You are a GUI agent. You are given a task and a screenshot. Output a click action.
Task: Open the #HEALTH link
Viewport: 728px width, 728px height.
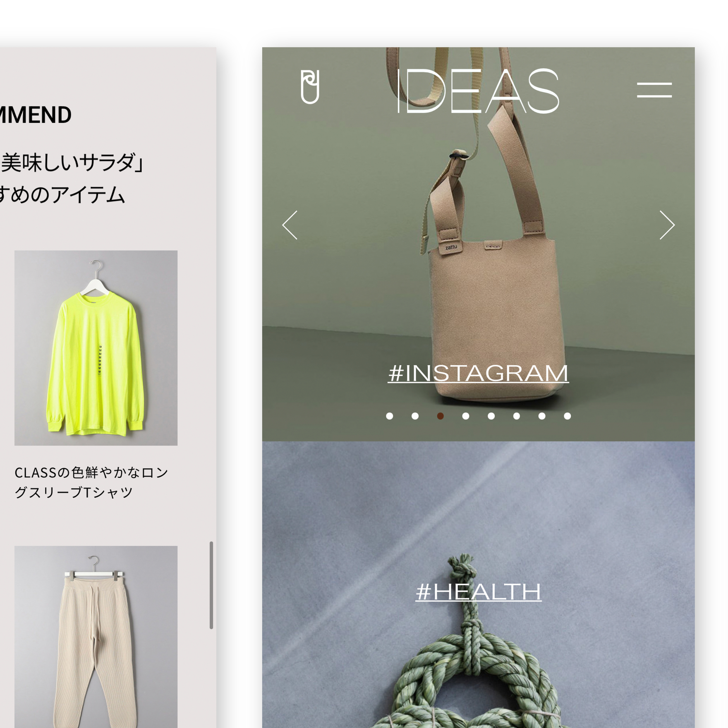coord(479,592)
